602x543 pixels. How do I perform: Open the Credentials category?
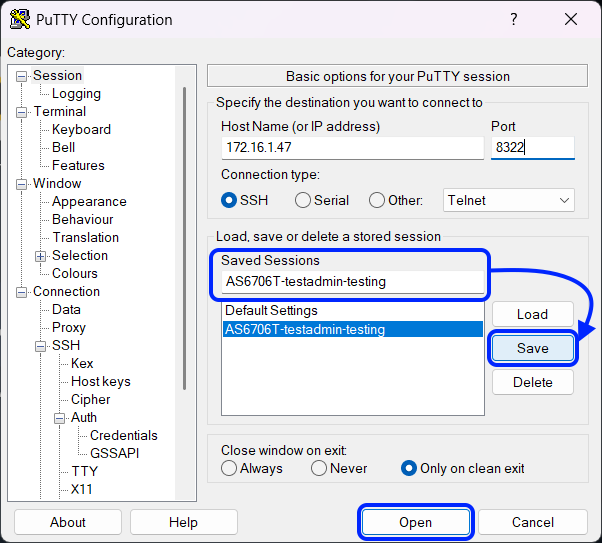(x=124, y=435)
